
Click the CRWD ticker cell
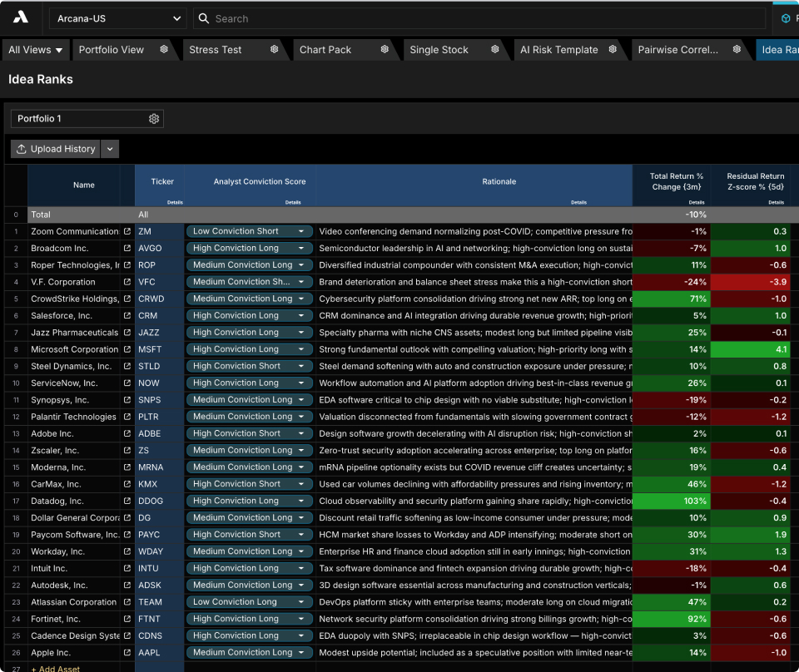[160, 299]
